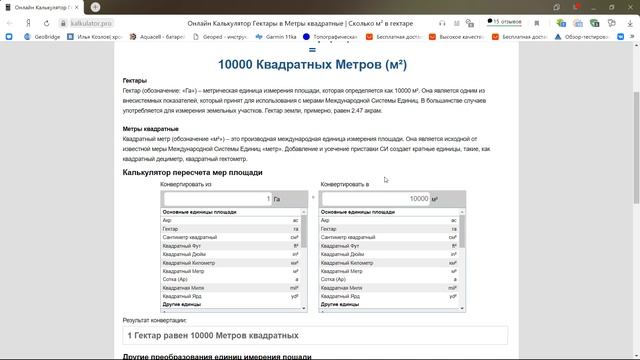640x360 pixels.
Task: Open the Aquacell bookmark
Action: click(157, 37)
